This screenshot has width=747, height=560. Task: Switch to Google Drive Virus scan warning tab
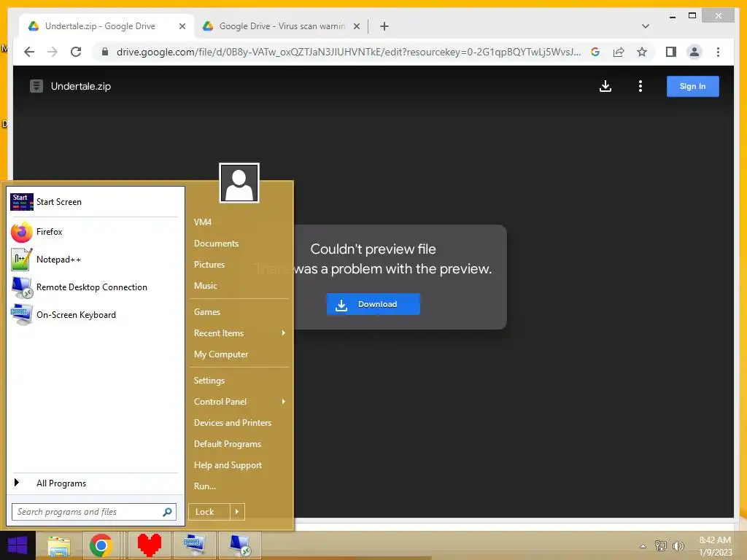(281, 26)
